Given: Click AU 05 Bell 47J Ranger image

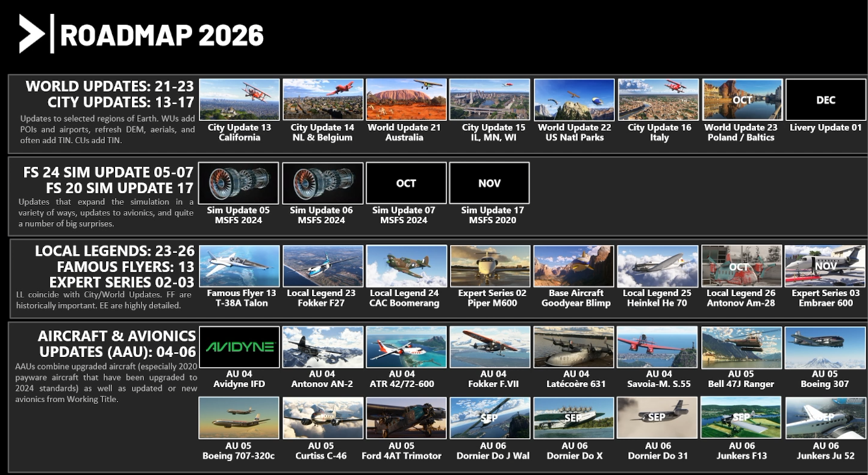Looking at the screenshot, I should 742,347.
